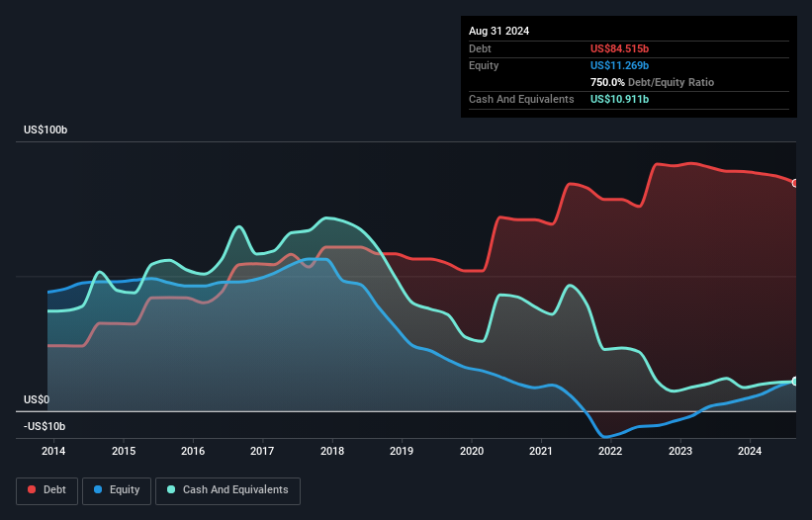Screen dimensions: 812x520
Task: Click the teal Cash endpoint marker on chart
Action: click(795, 382)
